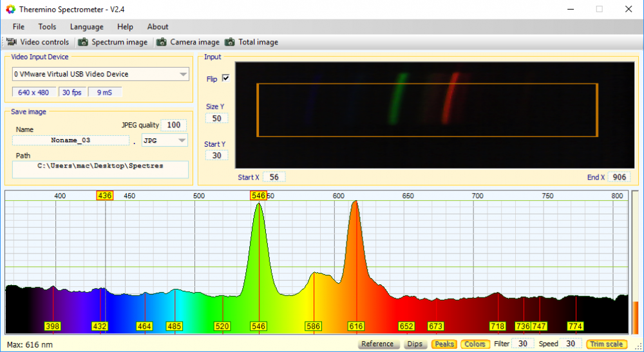644x352 pixels.
Task: Open the Tools menu
Action: click(47, 26)
